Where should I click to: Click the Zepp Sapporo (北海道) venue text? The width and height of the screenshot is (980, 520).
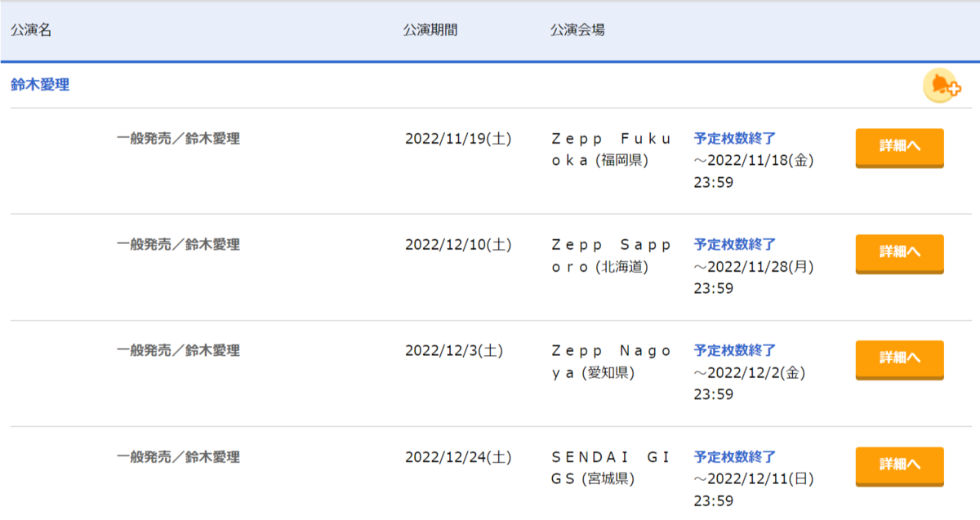tap(611, 256)
